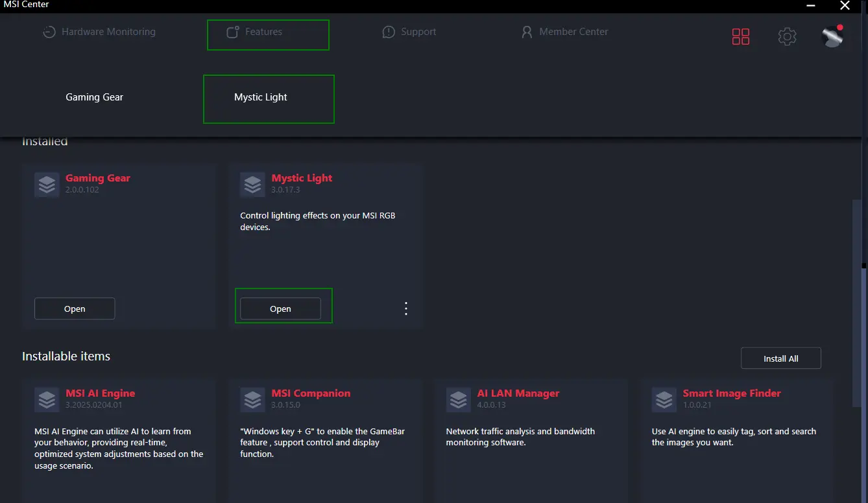The image size is (868, 503).
Task: Open the Support tab
Action: tap(409, 32)
